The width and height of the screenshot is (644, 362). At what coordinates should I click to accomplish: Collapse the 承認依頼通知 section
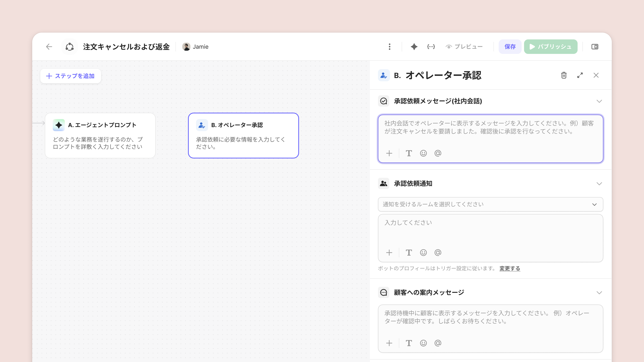(x=599, y=184)
